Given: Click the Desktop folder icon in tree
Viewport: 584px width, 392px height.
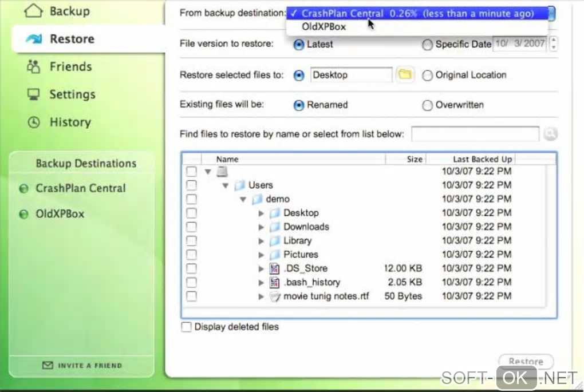Looking at the screenshot, I should 275,213.
